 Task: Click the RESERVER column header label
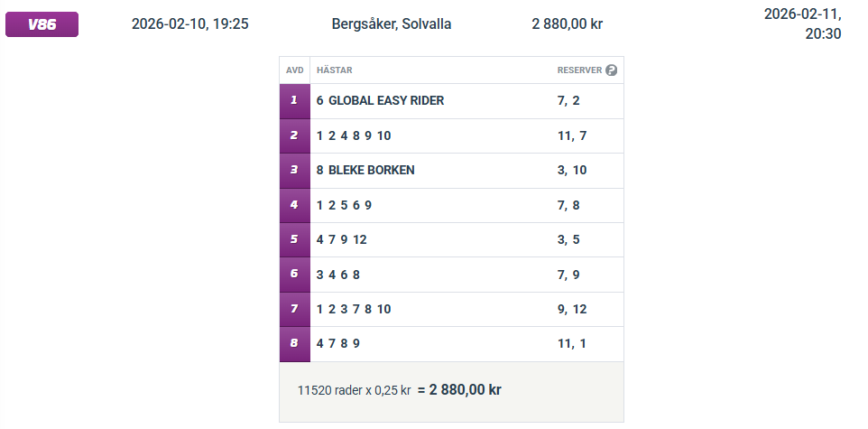[579, 70]
